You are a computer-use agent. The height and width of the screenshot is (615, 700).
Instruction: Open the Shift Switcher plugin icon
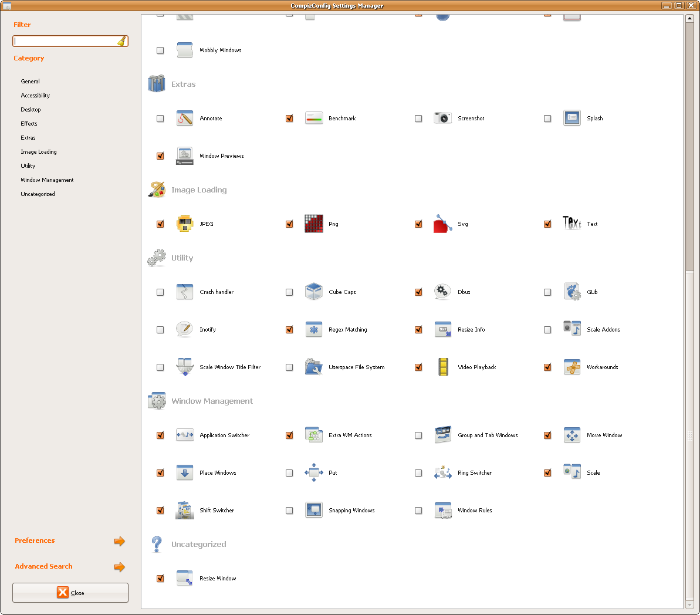(184, 510)
